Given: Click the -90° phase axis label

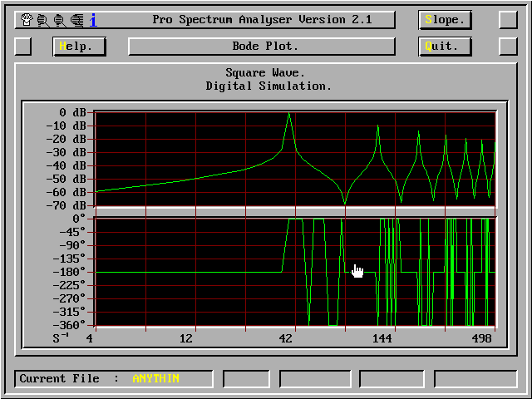Looking at the screenshot, I should pyautogui.click(x=72, y=246).
